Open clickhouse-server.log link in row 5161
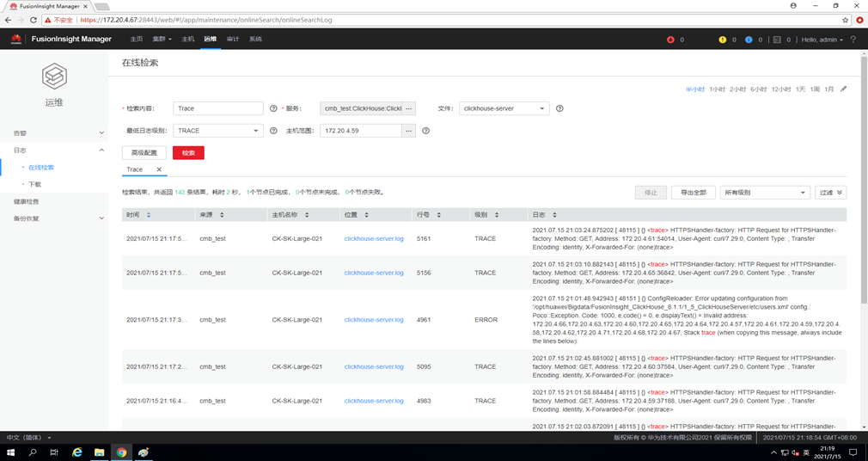868x461 pixels. point(374,239)
